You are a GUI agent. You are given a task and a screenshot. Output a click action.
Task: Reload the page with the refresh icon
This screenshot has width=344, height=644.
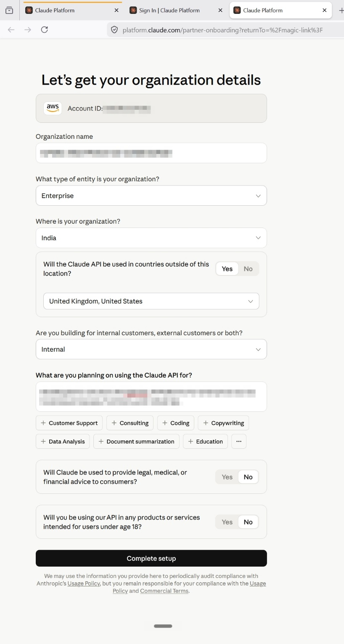pos(44,29)
